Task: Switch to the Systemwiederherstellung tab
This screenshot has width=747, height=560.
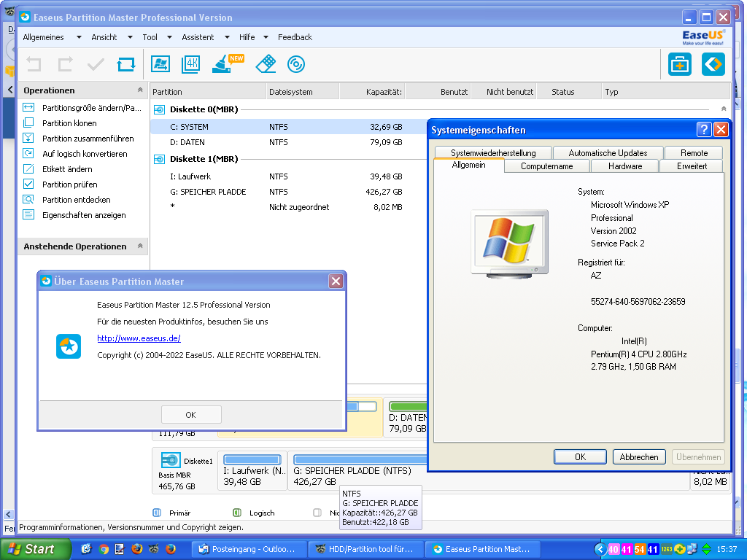Action: pyautogui.click(x=493, y=153)
